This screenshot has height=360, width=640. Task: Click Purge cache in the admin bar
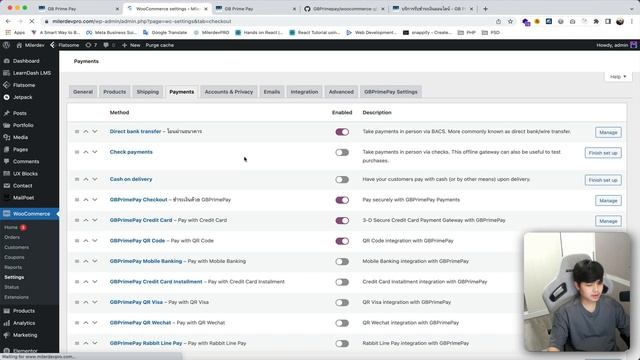coord(160,45)
